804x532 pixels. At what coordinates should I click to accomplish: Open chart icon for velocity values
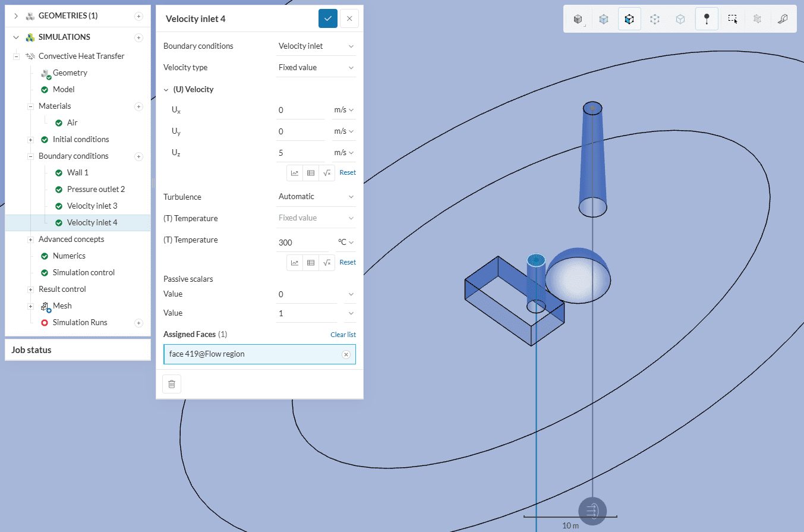tap(295, 172)
